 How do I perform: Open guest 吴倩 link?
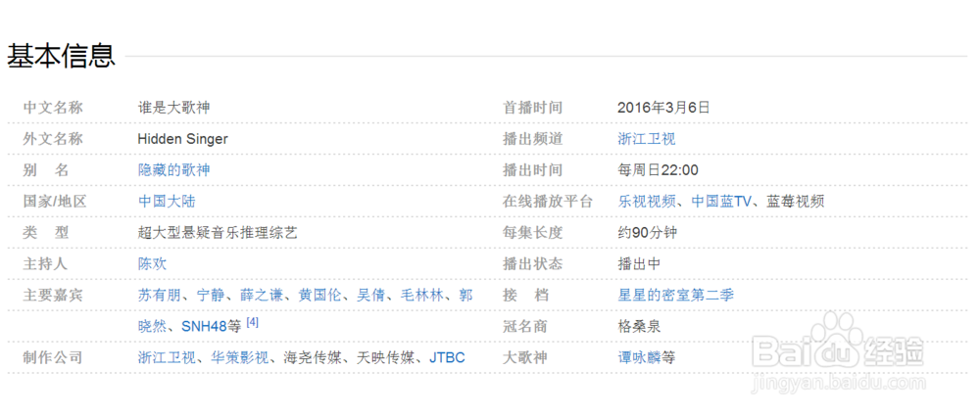(x=371, y=295)
